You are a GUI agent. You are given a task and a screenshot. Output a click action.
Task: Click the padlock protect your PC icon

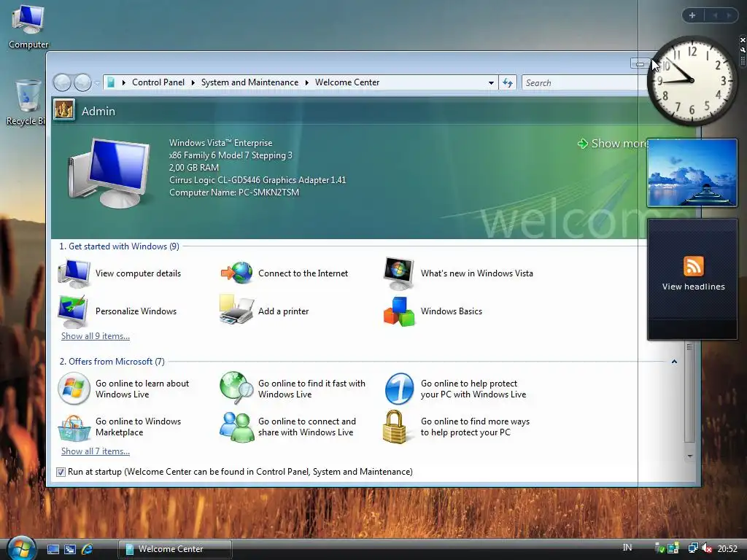point(395,427)
